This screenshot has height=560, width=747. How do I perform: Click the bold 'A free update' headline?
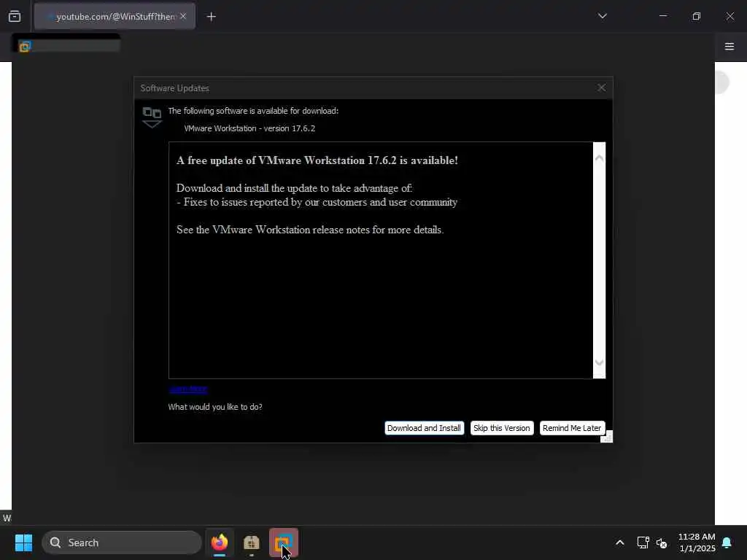[x=317, y=160]
